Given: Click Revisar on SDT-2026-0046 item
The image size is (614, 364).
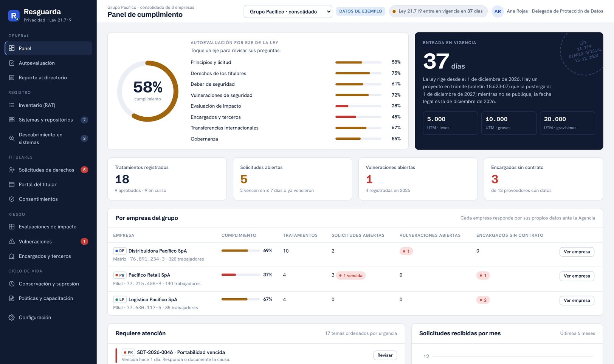Looking at the screenshot, I should click(x=385, y=355).
